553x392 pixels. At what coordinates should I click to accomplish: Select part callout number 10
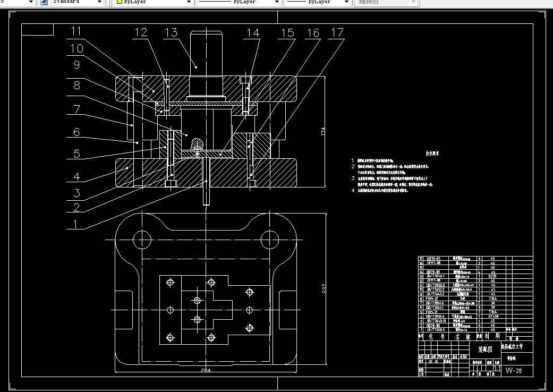[76, 48]
